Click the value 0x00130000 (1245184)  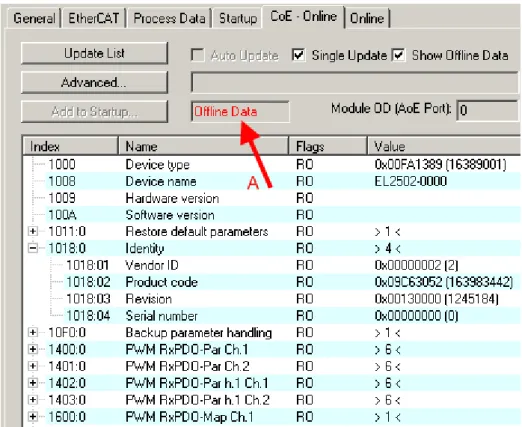click(x=437, y=299)
